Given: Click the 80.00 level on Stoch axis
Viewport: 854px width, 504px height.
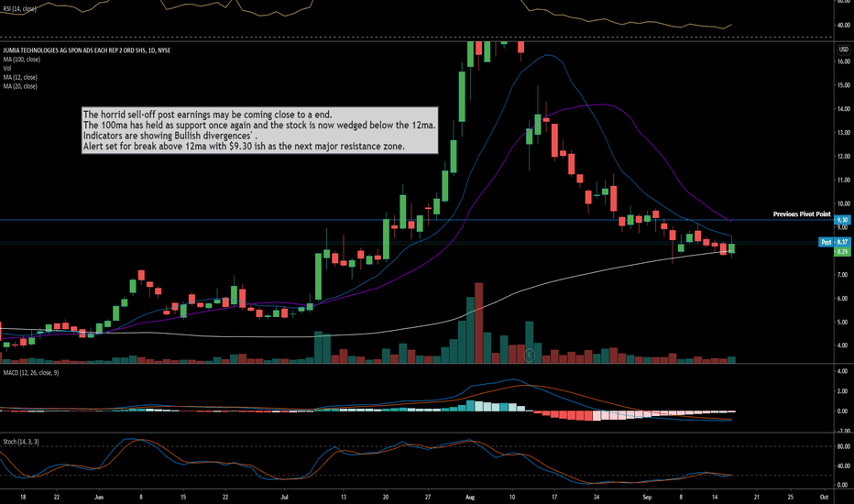Looking at the screenshot, I should point(844,447).
